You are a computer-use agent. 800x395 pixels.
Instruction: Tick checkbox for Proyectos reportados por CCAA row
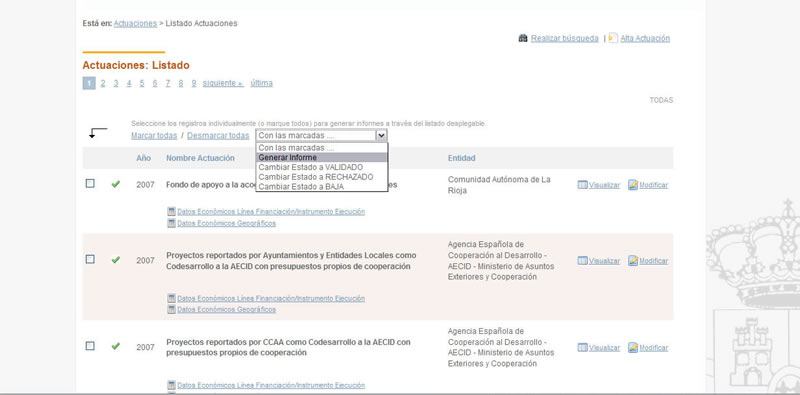click(x=90, y=346)
